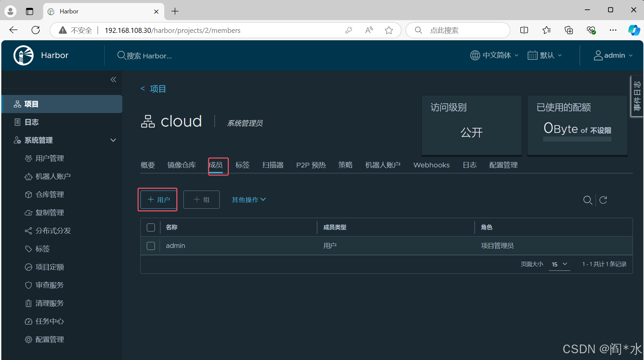Viewport: 644px width, 360px height.
Task: Open the 其他操作 dropdown
Action: point(249,200)
